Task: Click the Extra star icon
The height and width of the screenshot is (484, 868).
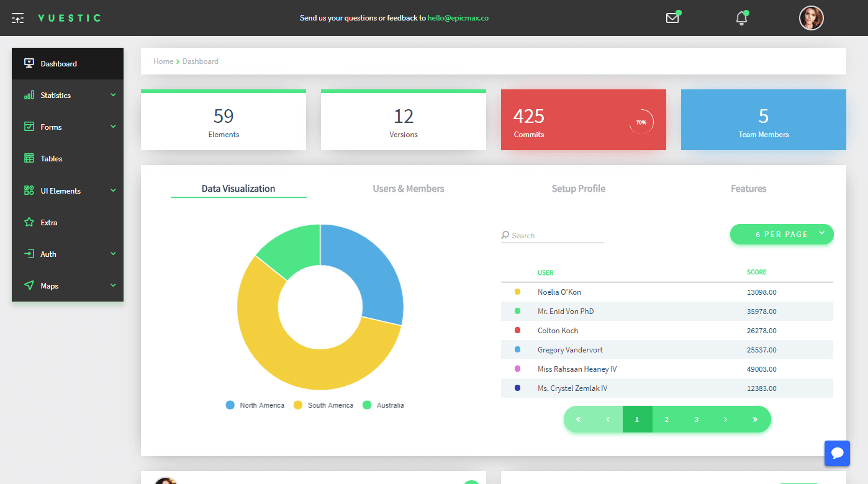Action: point(28,222)
